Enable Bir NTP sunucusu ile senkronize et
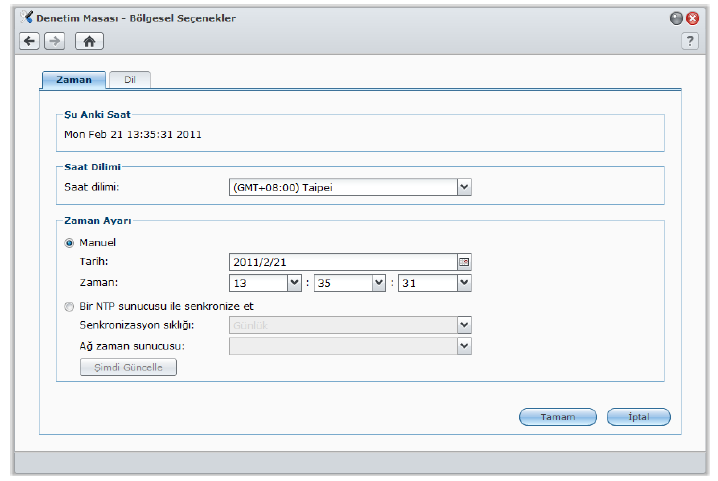Screen dimensions: 718x481 [70, 306]
